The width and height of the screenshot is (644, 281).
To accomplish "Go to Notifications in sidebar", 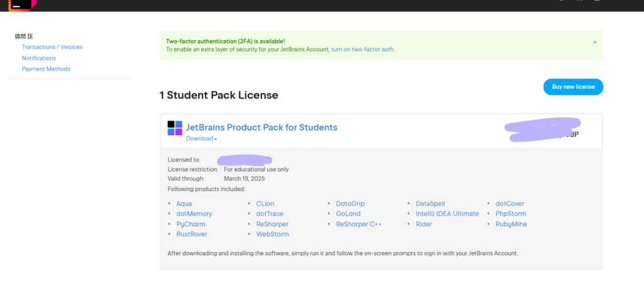I will click(x=39, y=58).
